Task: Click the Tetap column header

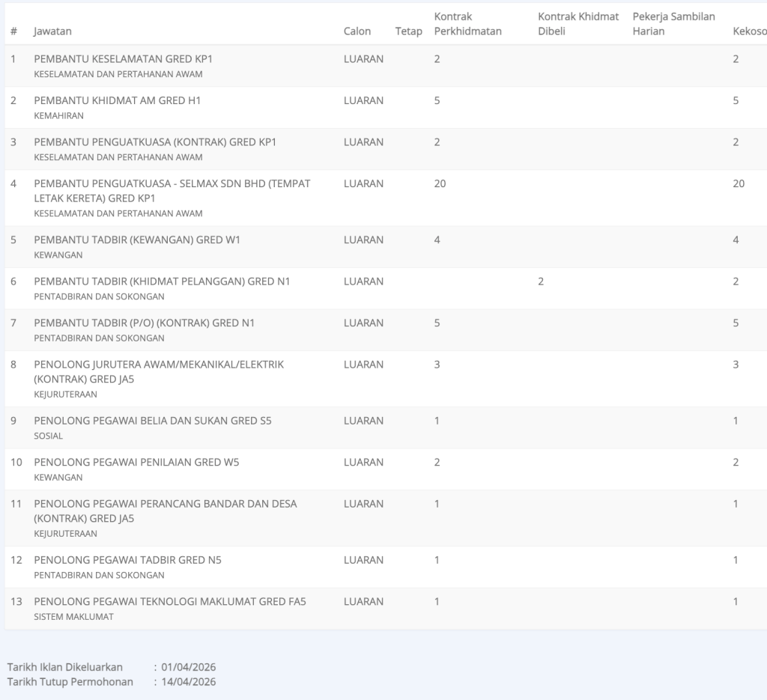Action: click(408, 31)
